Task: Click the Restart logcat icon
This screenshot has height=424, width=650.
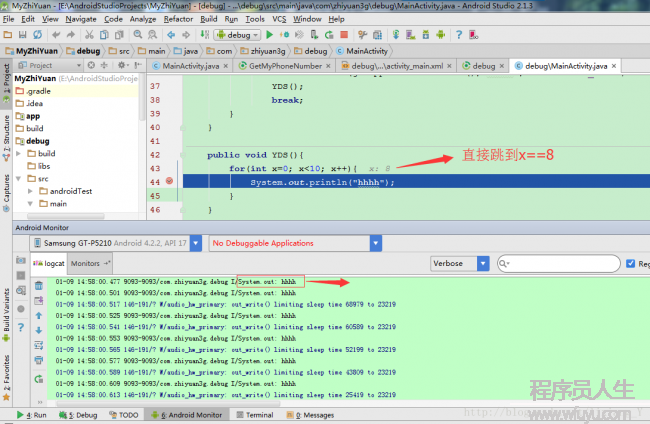Action: coord(39,379)
